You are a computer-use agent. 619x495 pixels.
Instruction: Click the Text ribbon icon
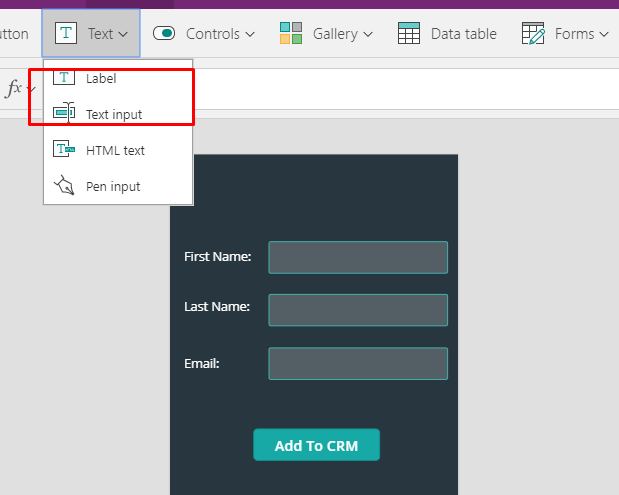click(66, 33)
